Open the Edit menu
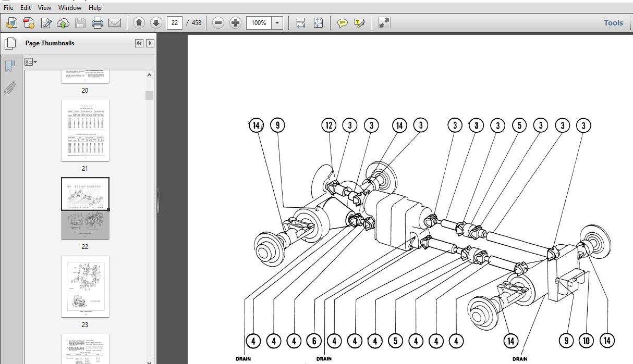The image size is (633, 364). pos(26,8)
